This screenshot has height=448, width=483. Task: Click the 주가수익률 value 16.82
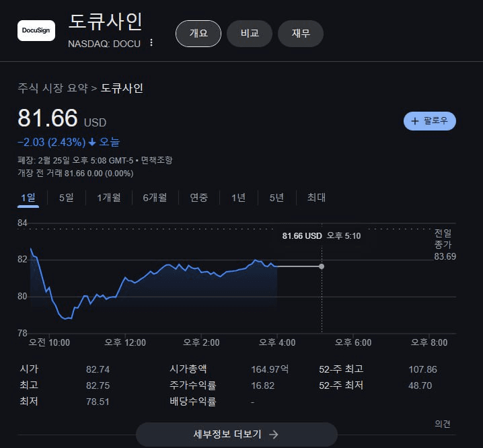pyautogui.click(x=263, y=385)
